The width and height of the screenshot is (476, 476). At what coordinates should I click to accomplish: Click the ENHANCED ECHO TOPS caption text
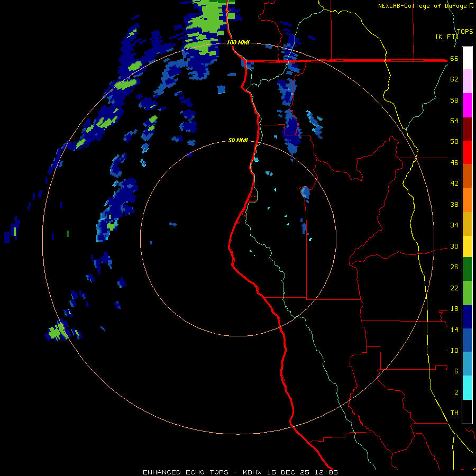tap(186, 472)
